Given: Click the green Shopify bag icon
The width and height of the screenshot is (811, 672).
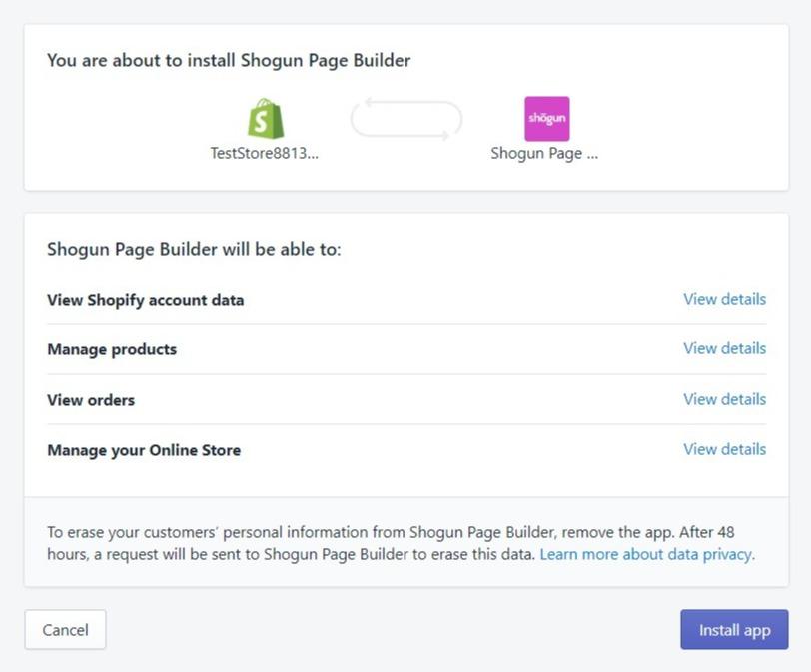Looking at the screenshot, I should 266,119.
